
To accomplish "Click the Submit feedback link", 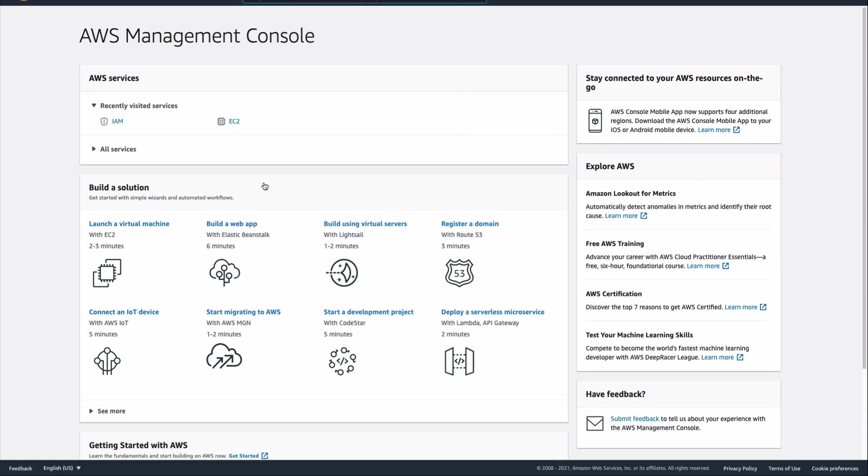I will (x=635, y=419).
